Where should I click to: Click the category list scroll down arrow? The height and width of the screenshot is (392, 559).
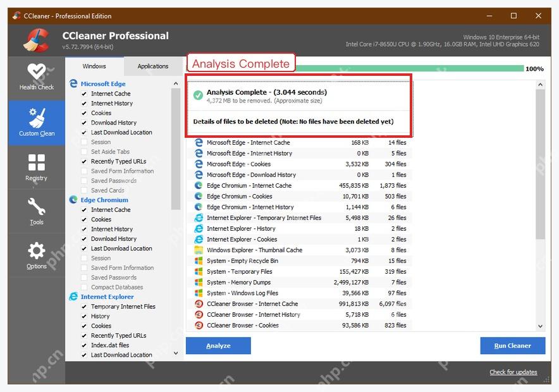176,353
